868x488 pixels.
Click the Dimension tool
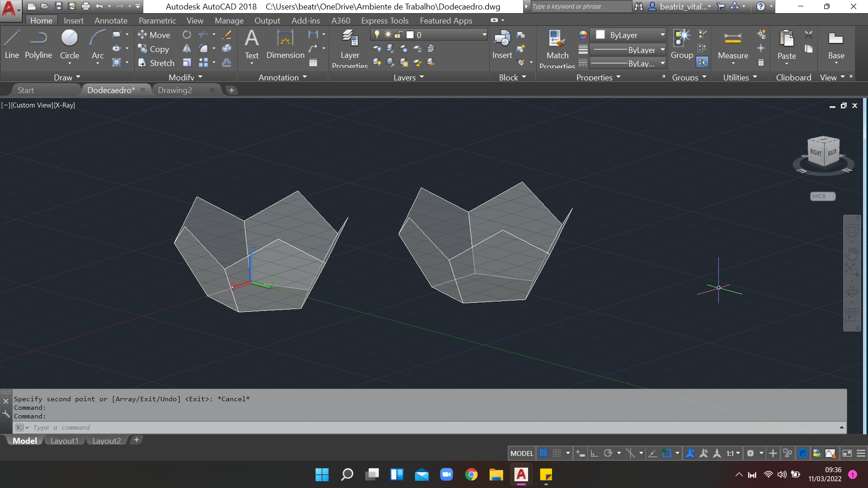pos(285,44)
